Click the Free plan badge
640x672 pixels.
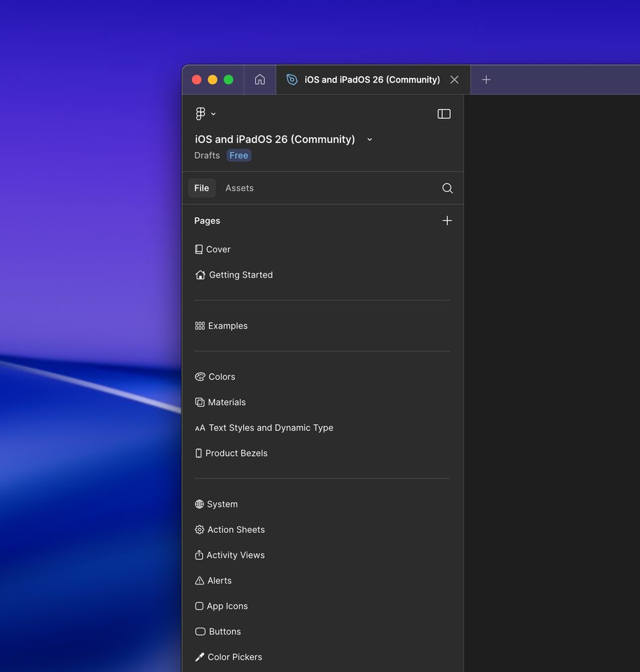(238, 155)
